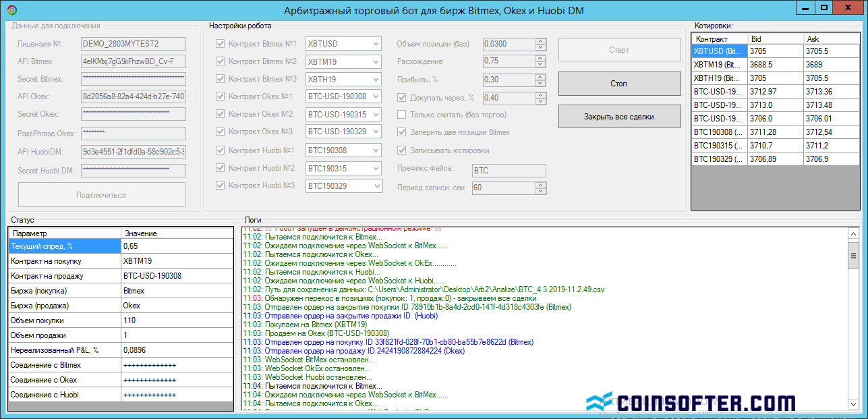Viewport: 868px width, 419px height.
Task: Open the BTC-USD-190329 contract dropdown
Action: pos(344,132)
